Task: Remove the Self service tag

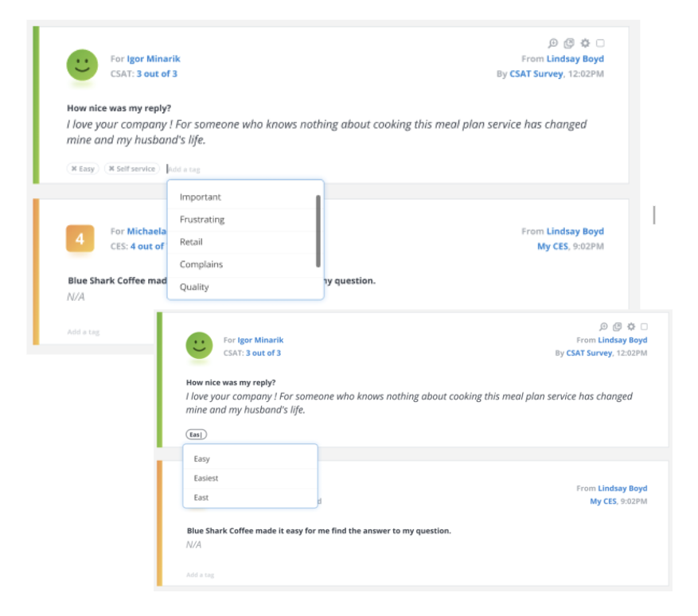Action: [x=111, y=169]
